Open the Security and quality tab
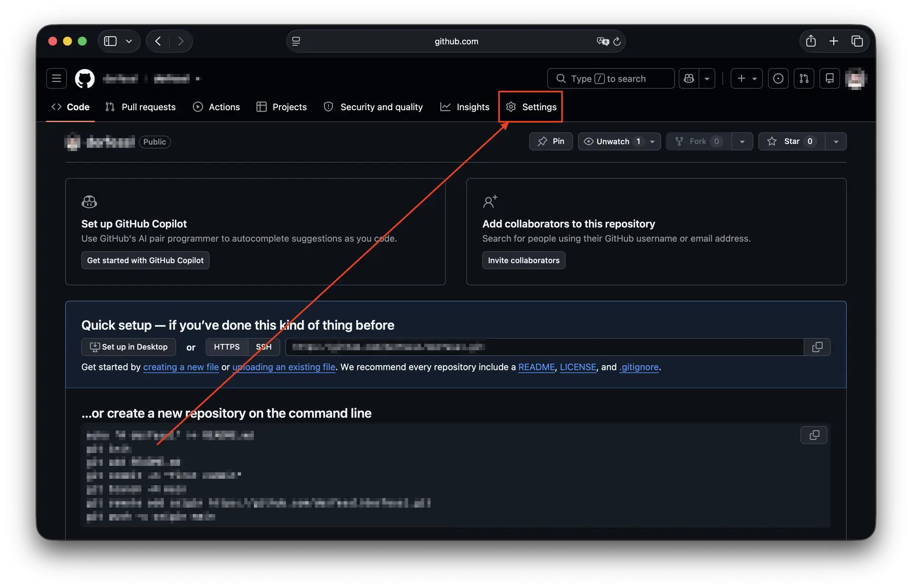 (373, 107)
